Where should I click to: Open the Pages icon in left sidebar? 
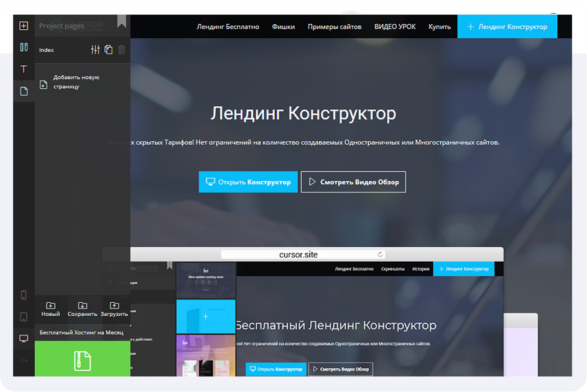pos(24,91)
